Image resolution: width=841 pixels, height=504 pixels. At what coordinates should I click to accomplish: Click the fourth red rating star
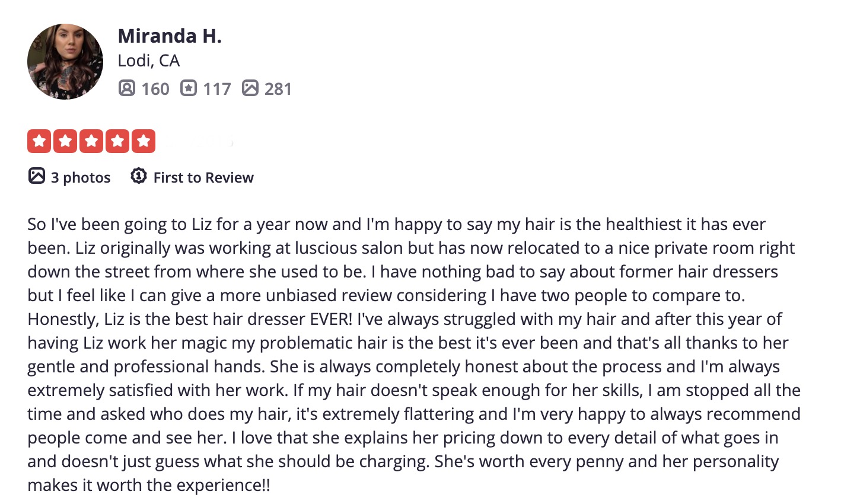click(117, 141)
